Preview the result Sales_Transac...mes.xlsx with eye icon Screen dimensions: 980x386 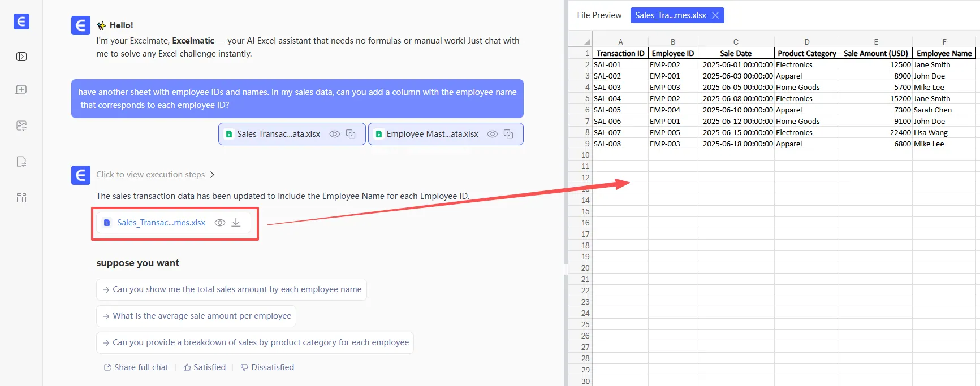point(220,223)
